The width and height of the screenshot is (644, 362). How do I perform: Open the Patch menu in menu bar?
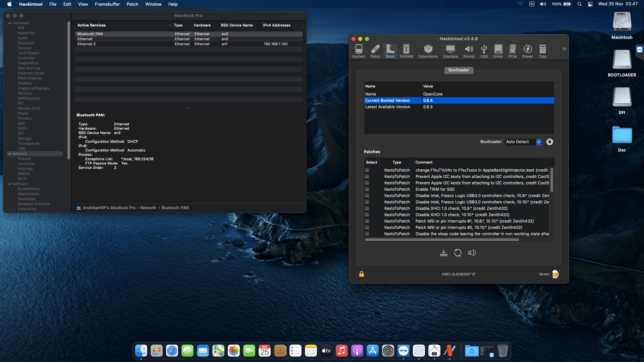coord(132,4)
